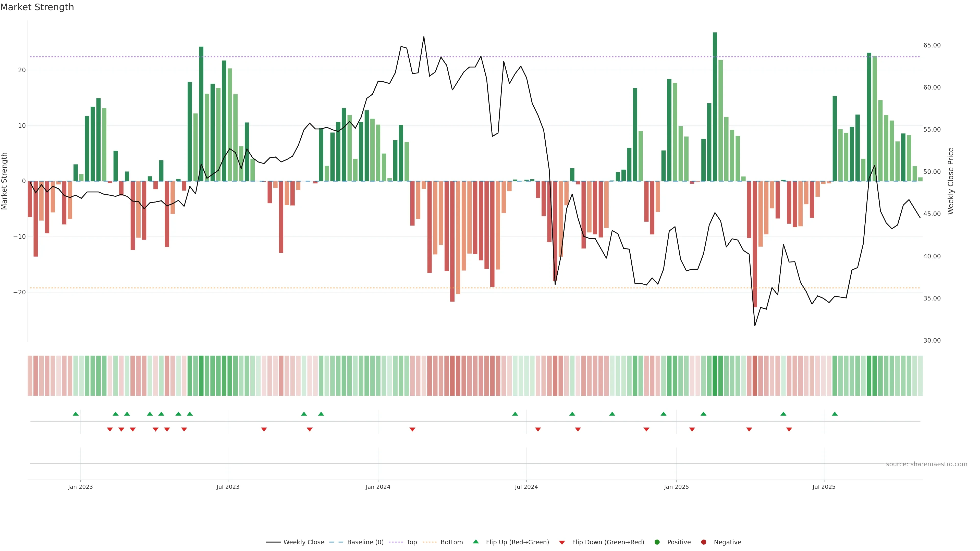Click the Market Strength chart title
Image resolution: width=980 pixels, height=551 pixels.
point(37,7)
